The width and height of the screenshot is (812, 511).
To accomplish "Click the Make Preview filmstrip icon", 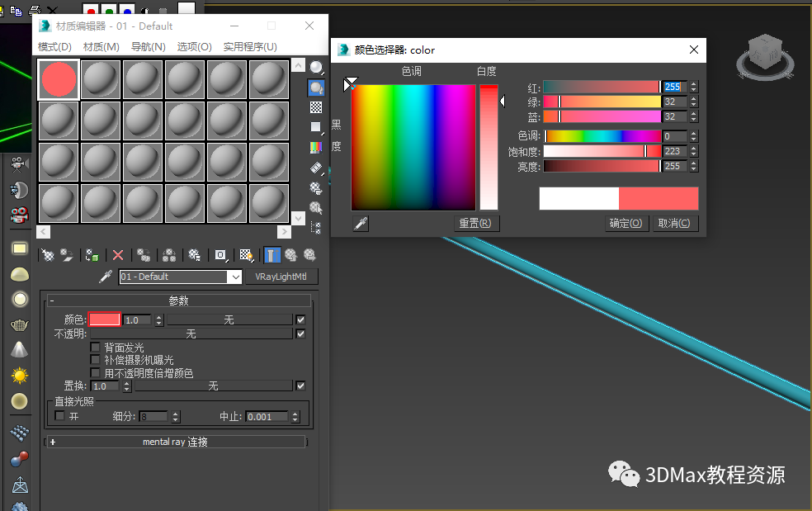I will tap(316, 168).
